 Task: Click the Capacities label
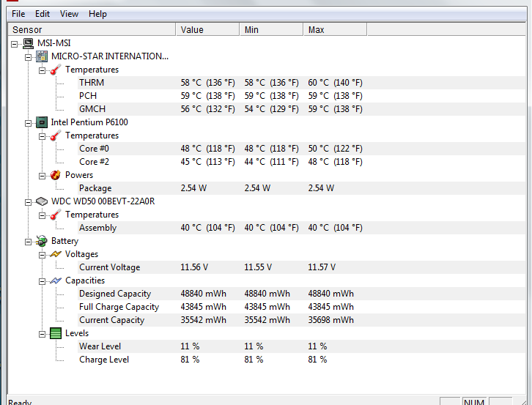(x=85, y=280)
